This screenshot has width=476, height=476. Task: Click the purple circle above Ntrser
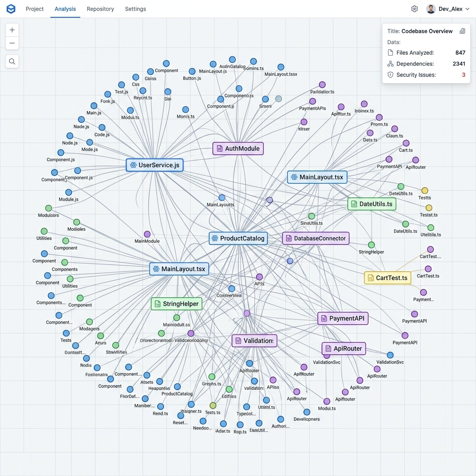(x=304, y=122)
